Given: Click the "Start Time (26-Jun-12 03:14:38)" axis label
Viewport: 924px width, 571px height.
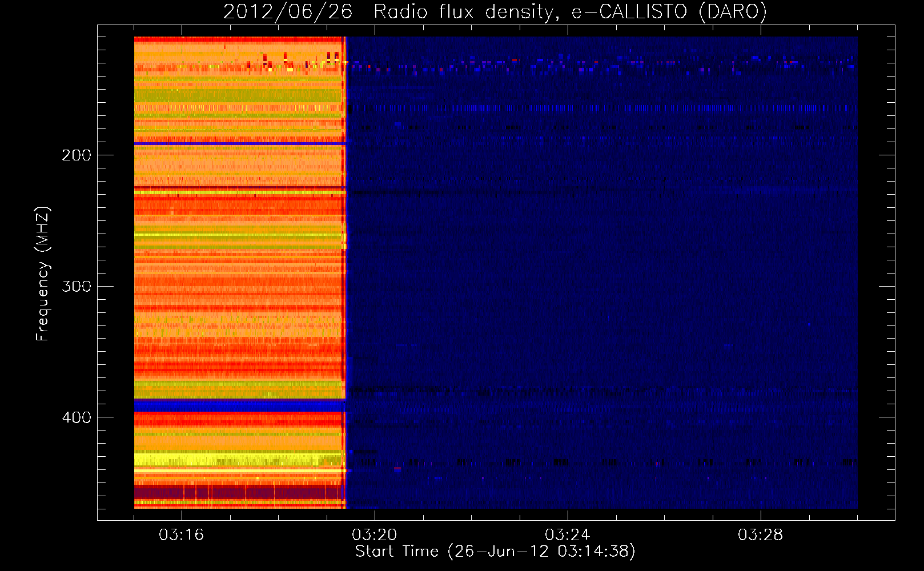Looking at the screenshot, I should click(x=495, y=552).
